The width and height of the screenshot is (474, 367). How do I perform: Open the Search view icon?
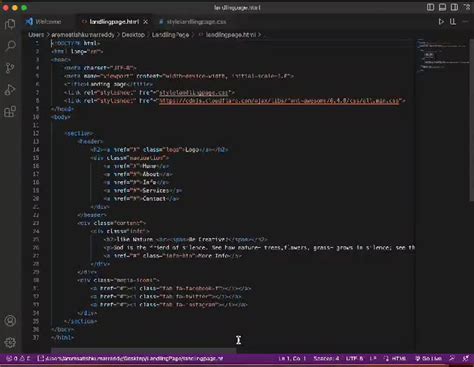[10, 46]
